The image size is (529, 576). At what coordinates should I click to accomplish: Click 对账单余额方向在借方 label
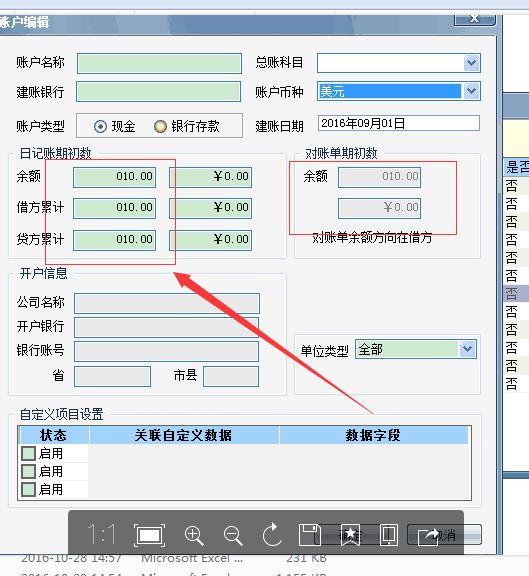(372, 238)
